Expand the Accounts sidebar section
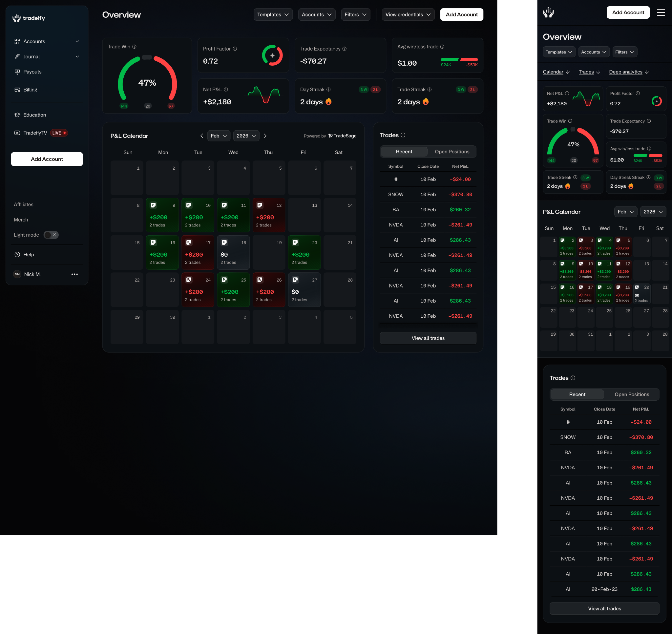The width and height of the screenshot is (672, 634). coord(47,41)
